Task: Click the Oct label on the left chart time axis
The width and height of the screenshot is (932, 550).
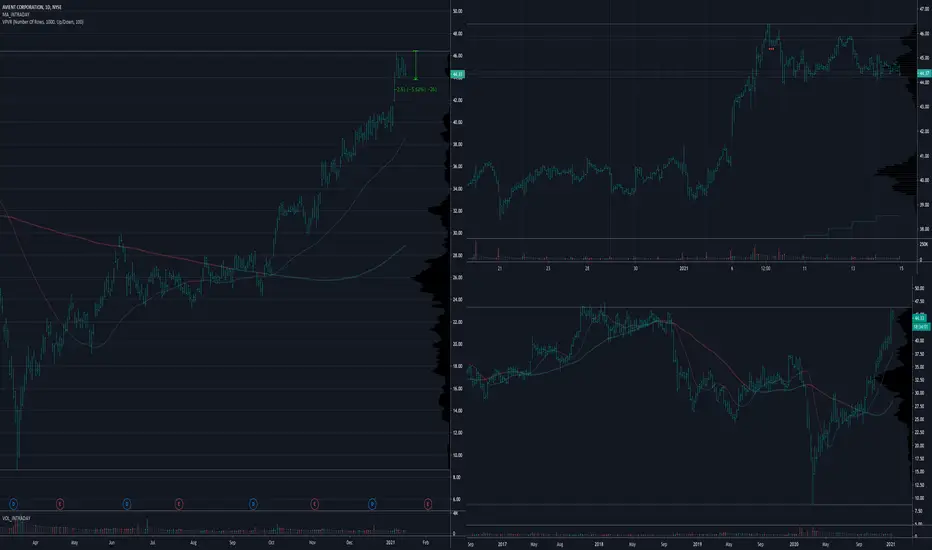Action: pyautogui.click(x=271, y=542)
